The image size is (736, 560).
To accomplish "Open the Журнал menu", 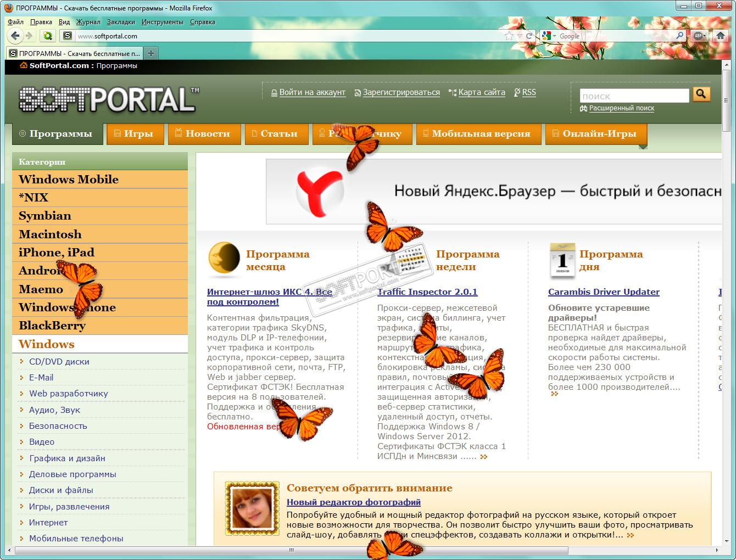I will [x=88, y=22].
